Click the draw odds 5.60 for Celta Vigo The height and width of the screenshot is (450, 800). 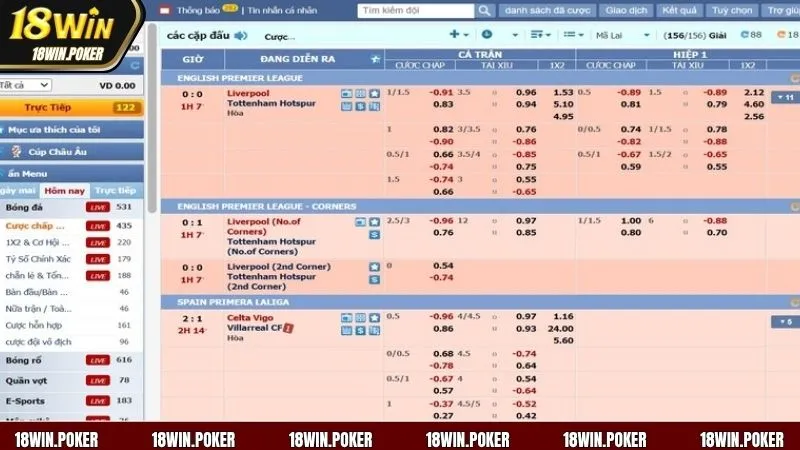click(563, 340)
